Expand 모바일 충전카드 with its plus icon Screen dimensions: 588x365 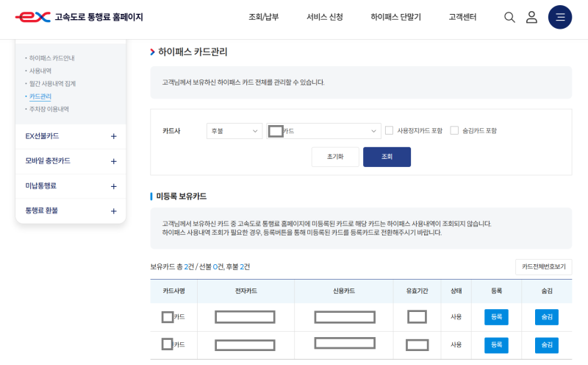click(x=114, y=161)
